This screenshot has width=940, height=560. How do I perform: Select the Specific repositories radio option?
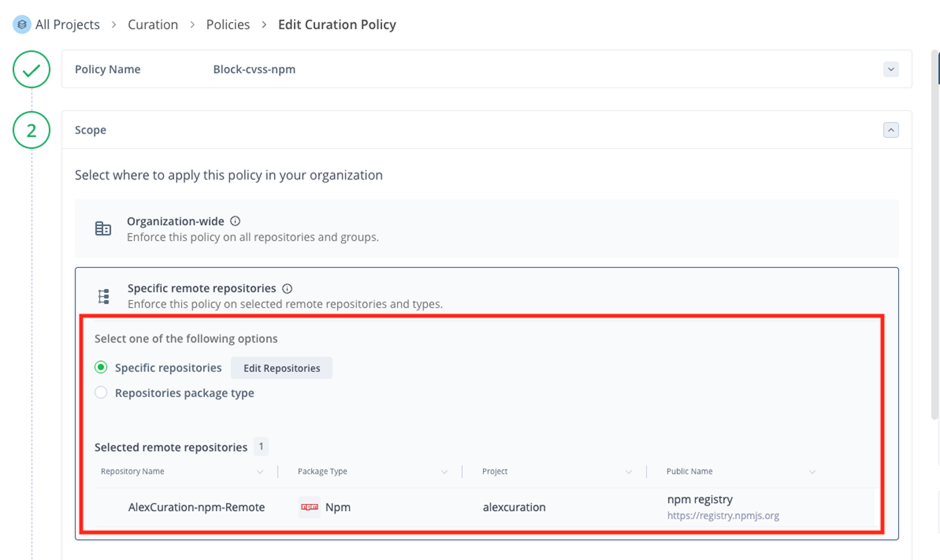(101, 368)
